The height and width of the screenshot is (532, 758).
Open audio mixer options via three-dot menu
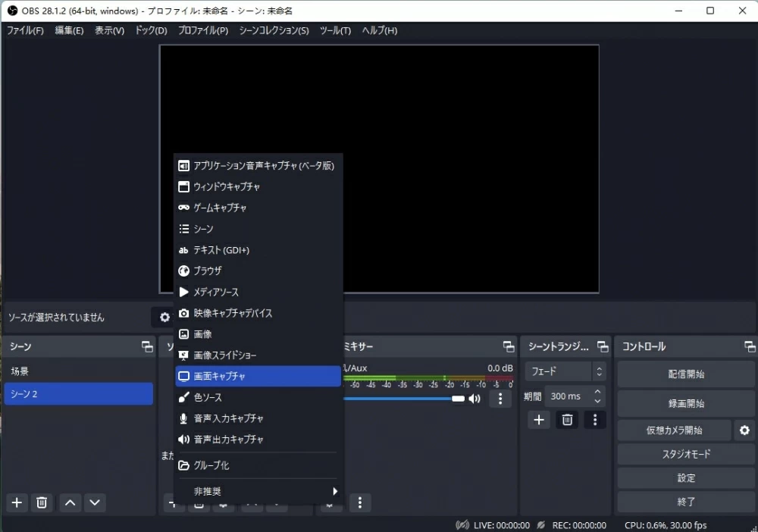[x=500, y=398]
